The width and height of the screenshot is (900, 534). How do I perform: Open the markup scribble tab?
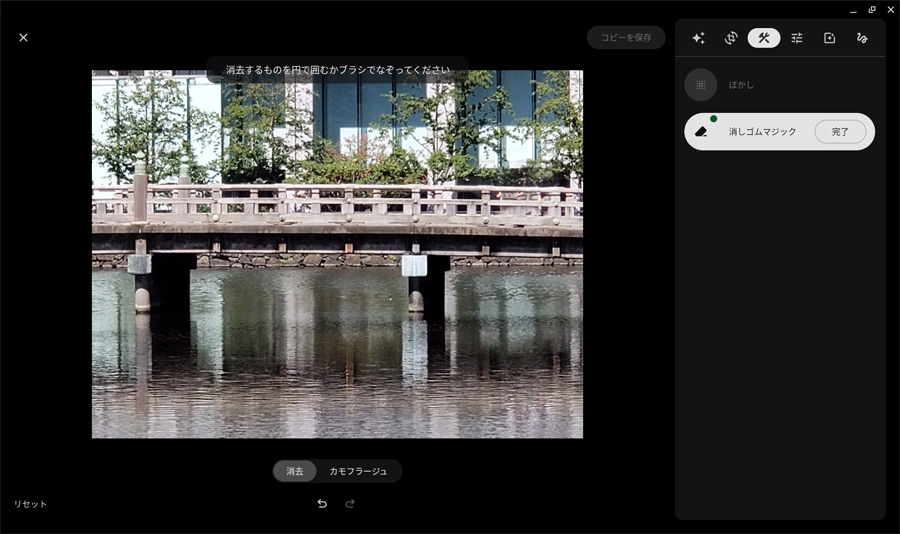[862, 38]
